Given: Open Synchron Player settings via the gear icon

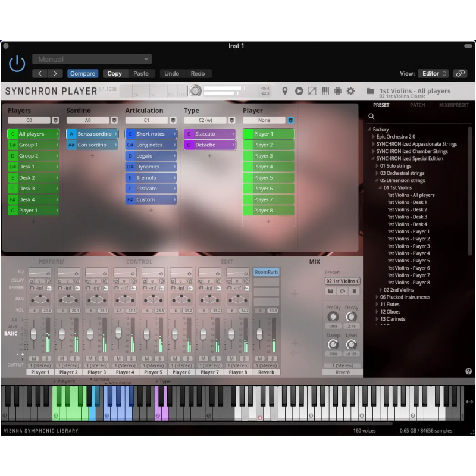Looking at the screenshot, I should coord(351,90).
